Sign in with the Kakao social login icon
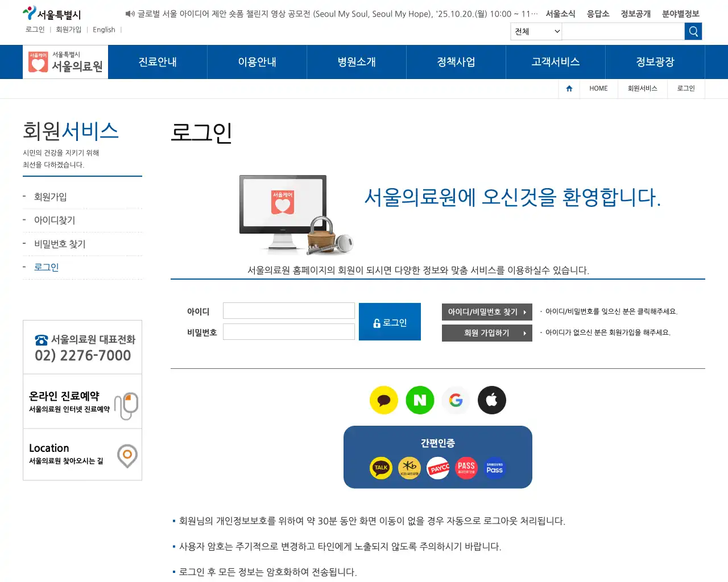This screenshot has height=582, width=728. [383, 400]
